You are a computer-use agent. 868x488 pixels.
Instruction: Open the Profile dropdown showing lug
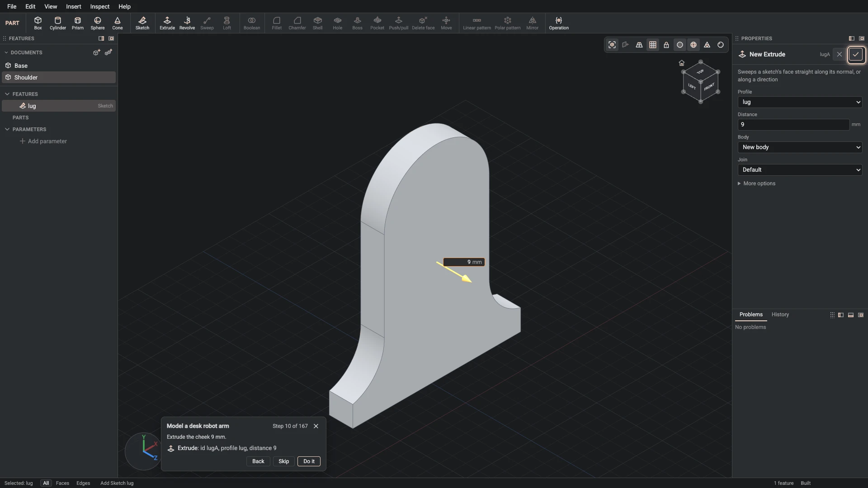click(800, 102)
